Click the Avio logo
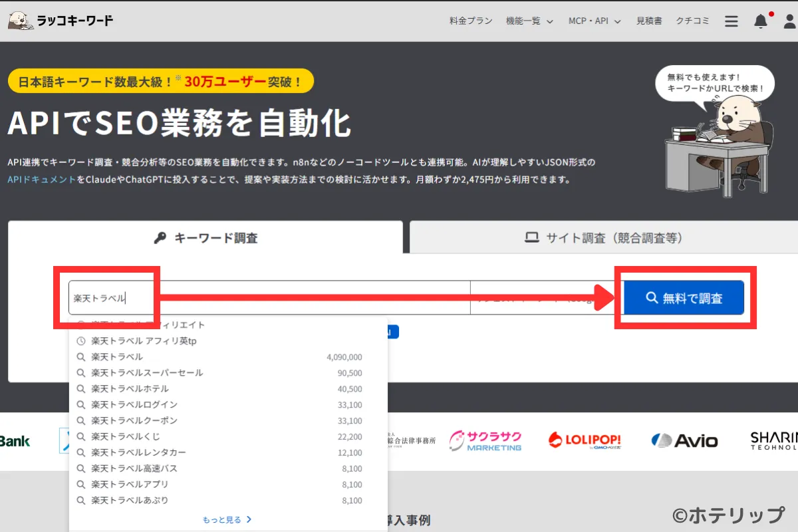This screenshot has width=798, height=532. click(684, 440)
